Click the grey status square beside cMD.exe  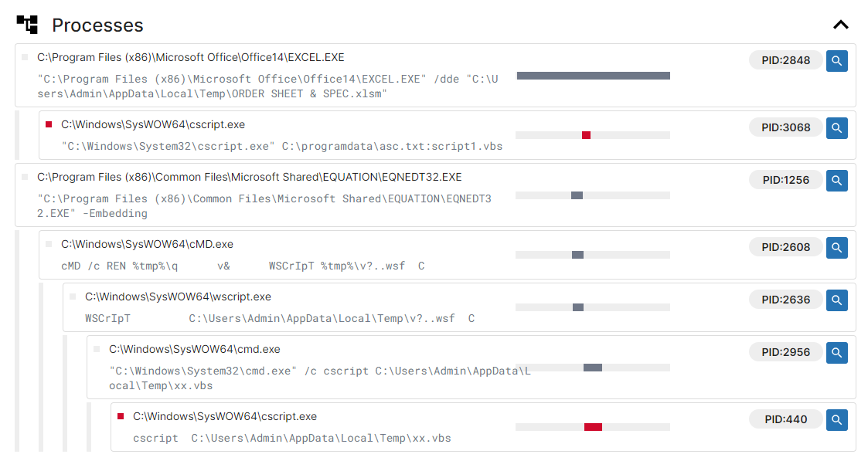pyautogui.click(x=49, y=244)
